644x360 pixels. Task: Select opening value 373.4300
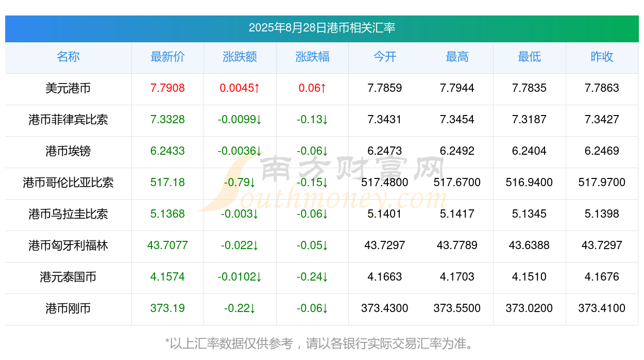385,308
